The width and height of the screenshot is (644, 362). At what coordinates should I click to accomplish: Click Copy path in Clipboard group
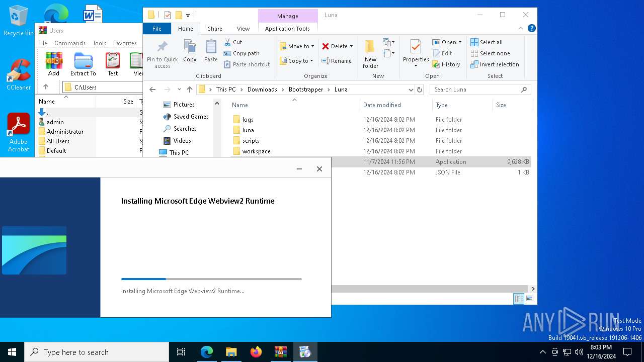tap(242, 53)
